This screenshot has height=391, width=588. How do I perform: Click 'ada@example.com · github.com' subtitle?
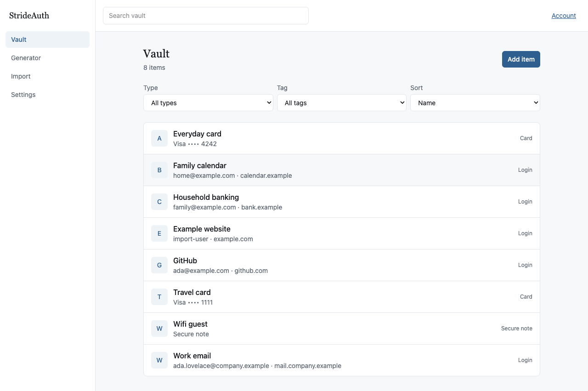pyautogui.click(x=220, y=271)
